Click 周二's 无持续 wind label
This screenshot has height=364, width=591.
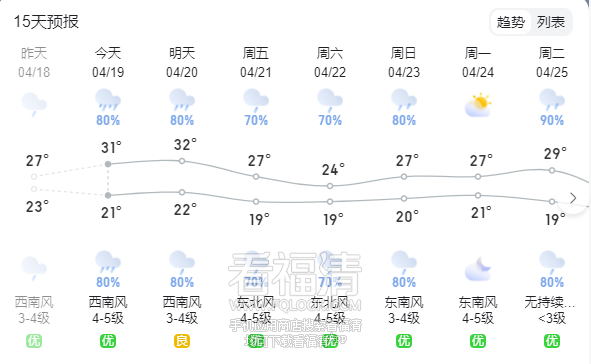pyautogui.click(x=550, y=302)
